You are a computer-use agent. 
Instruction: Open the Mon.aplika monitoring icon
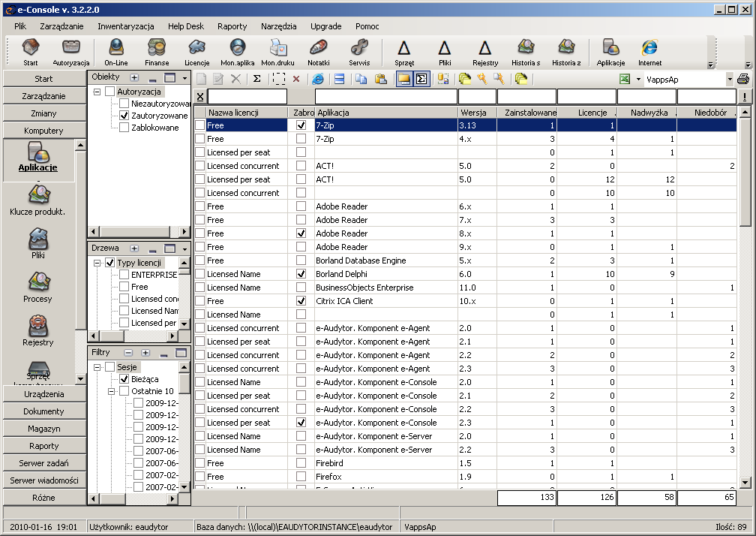[x=237, y=52]
